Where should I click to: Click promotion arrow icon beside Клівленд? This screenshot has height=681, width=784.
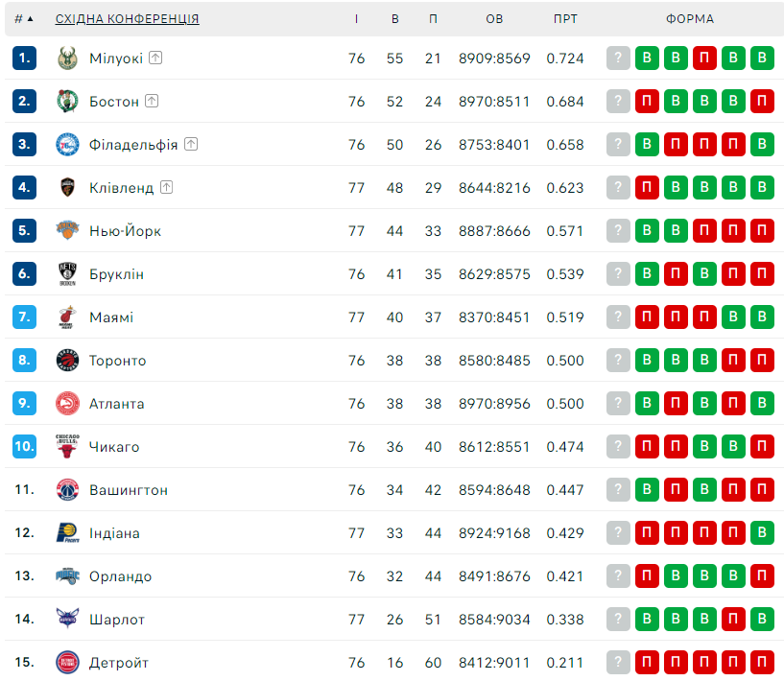tap(167, 187)
